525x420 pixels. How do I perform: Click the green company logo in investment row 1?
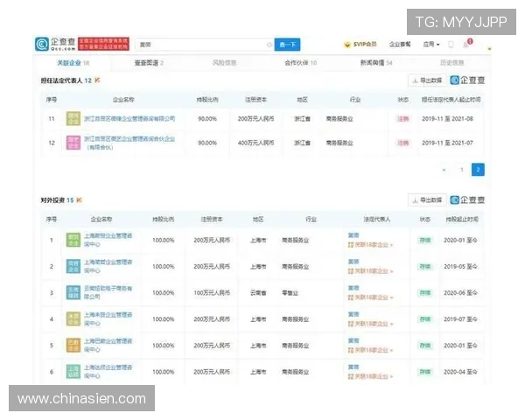click(x=73, y=240)
